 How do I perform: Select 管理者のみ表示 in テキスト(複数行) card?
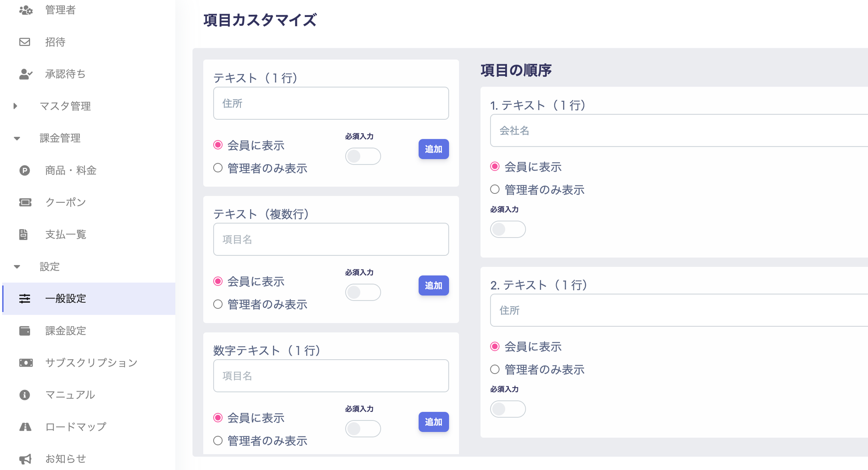coord(218,304)
